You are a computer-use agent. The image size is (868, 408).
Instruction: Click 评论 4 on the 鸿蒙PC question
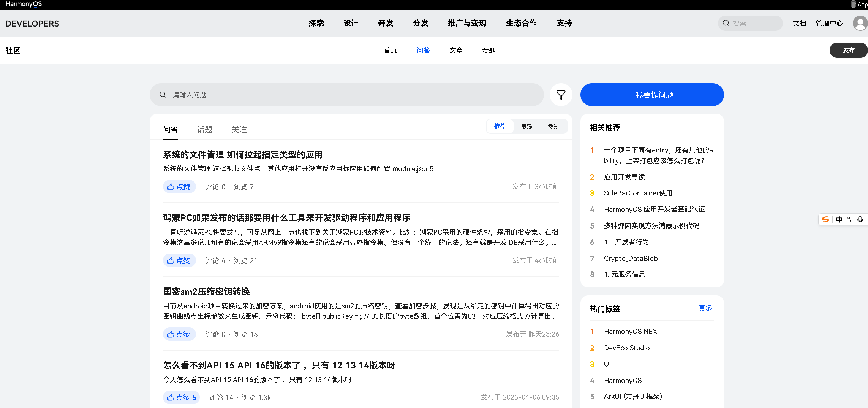point(215,260)
